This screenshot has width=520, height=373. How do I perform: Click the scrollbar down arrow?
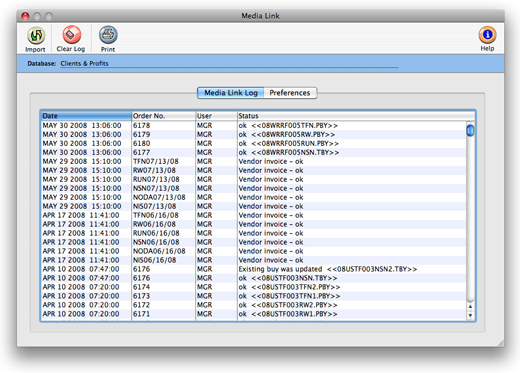pyautogui.click(x=470, y=315)
